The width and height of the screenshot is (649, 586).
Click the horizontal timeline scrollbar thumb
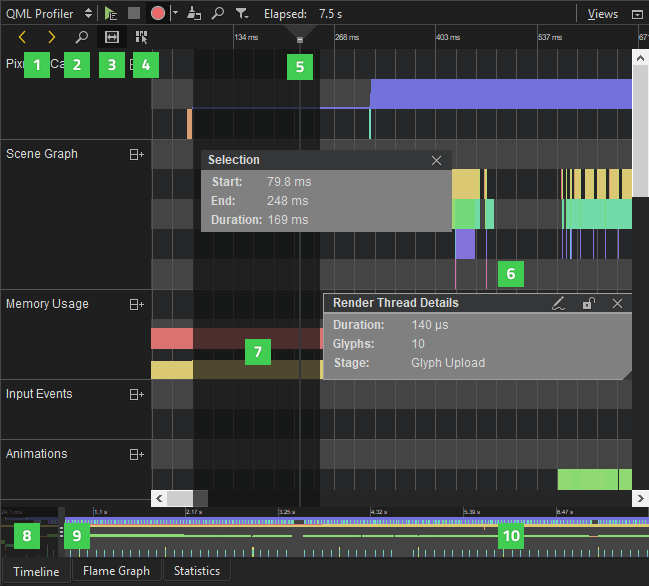click(180, 497)
